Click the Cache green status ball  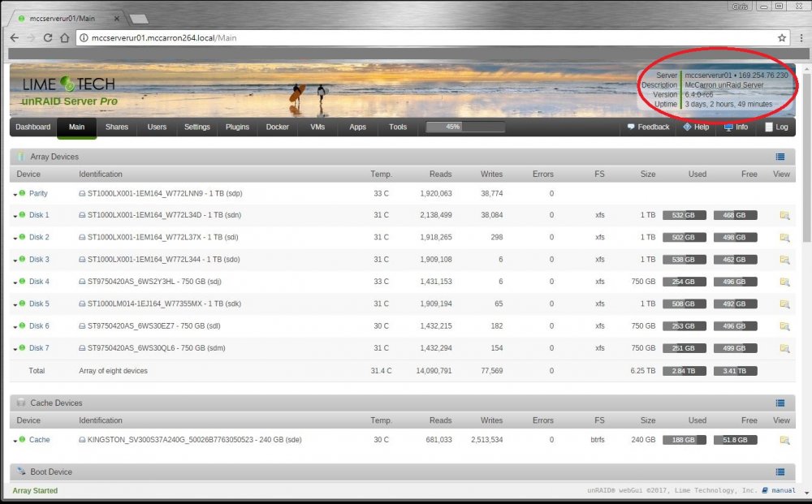pyautogui.click(x=22, y=439)
